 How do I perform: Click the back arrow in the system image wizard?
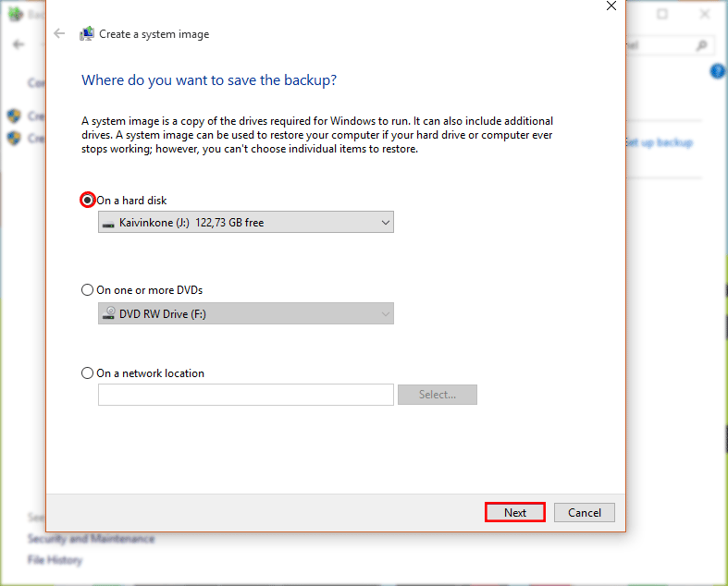(60, 34)
